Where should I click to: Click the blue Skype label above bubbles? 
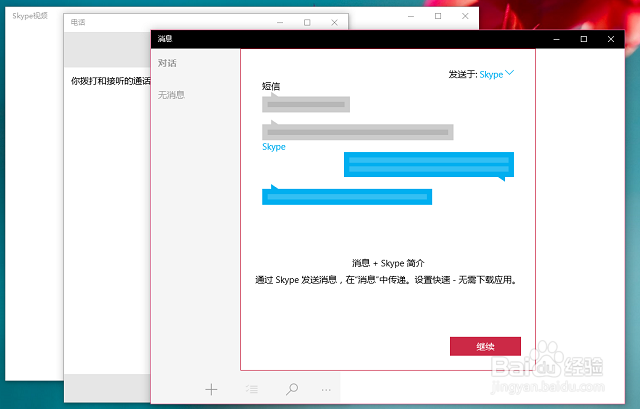click(273, 147)
